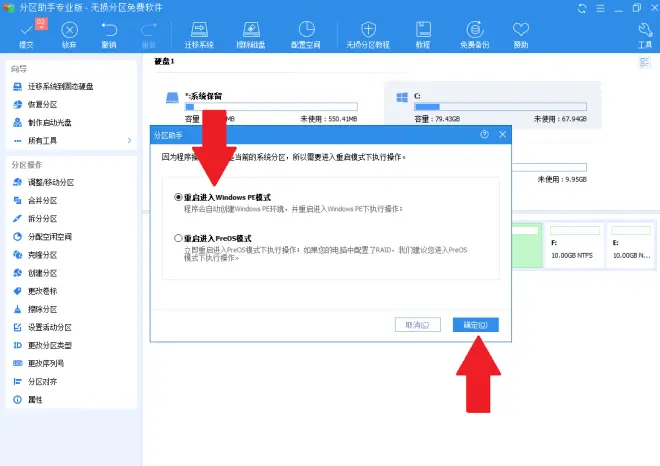Click the 未使用: 67.94GB text
Viewport: 660px width, 466px height.
[560, 119]
